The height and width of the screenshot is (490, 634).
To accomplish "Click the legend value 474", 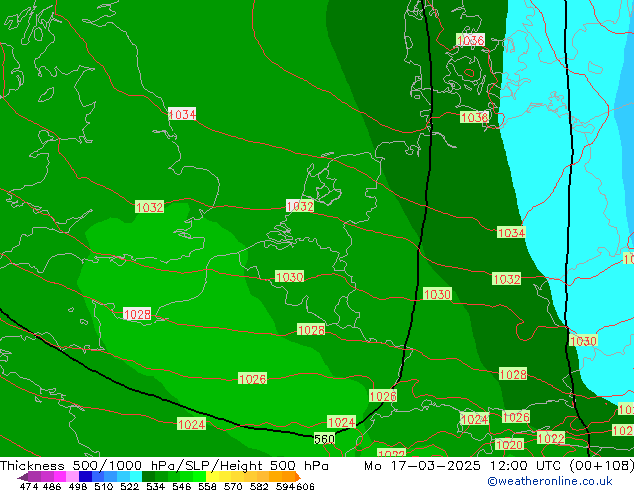I will pos(29,486).
